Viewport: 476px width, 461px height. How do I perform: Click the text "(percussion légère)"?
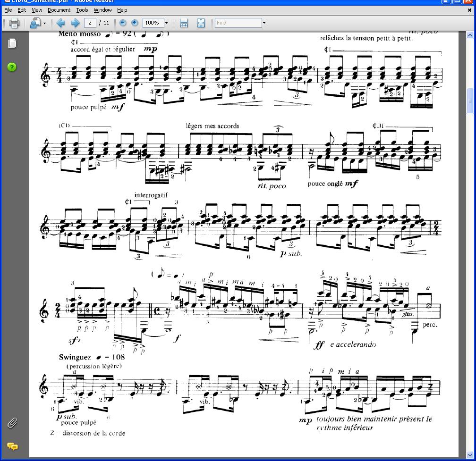[x=94, y=366]
